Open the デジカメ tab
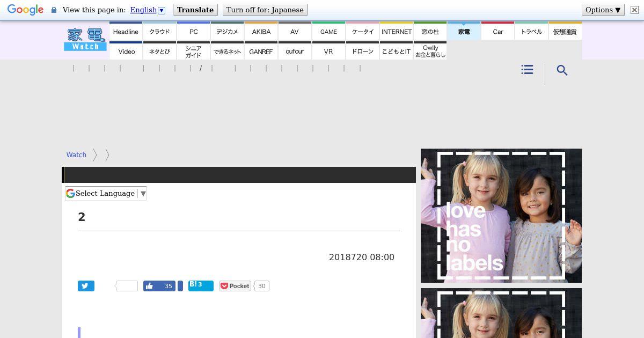The image size is (644, 338). [227, 31]
